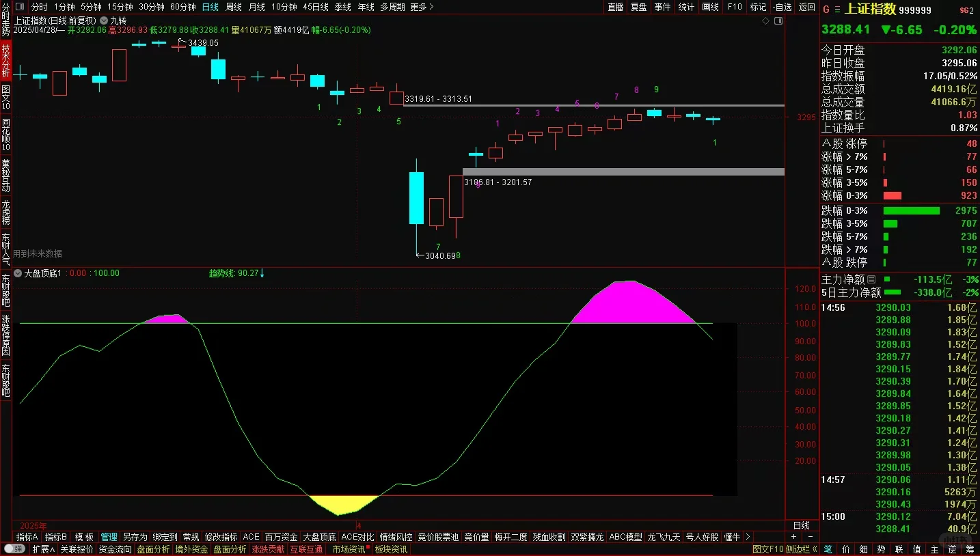This screenshot has width=980, height=556.
Task: Select the 势 trend tab in right panel footer
Action: (882, 549)
